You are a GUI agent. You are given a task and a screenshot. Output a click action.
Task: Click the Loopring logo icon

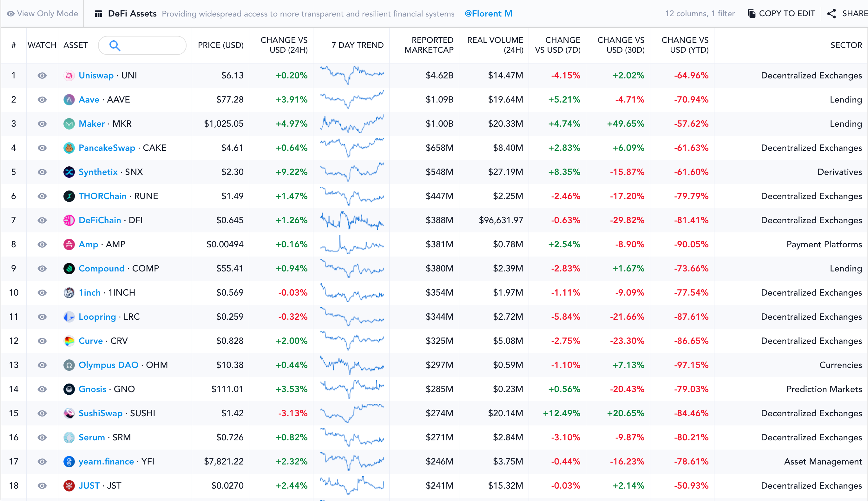(x=69, y=317)
